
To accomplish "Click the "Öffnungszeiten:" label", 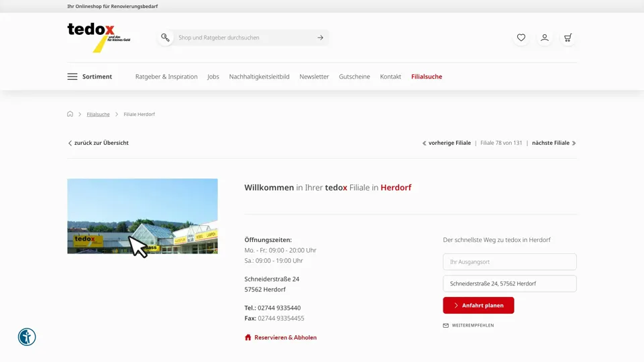I will click(x=268, y=240).
